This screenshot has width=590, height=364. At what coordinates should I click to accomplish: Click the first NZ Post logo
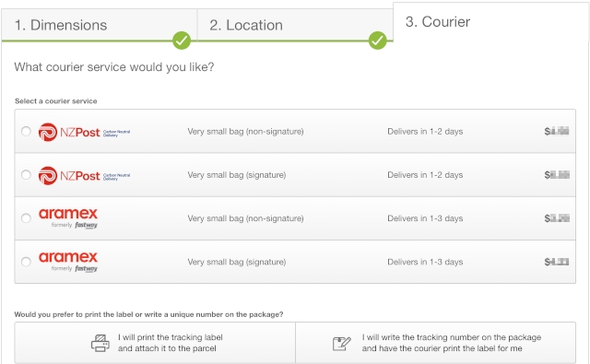click(x=84, y=132)
